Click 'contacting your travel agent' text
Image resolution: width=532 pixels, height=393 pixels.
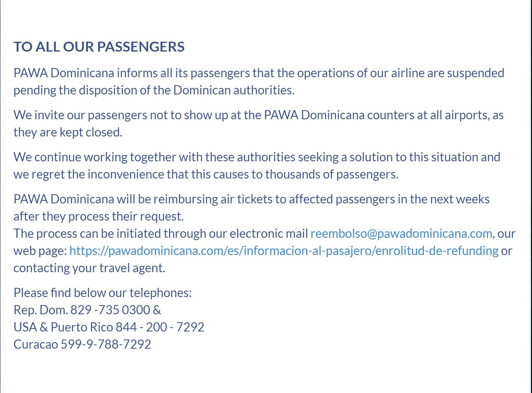point(89,268)
